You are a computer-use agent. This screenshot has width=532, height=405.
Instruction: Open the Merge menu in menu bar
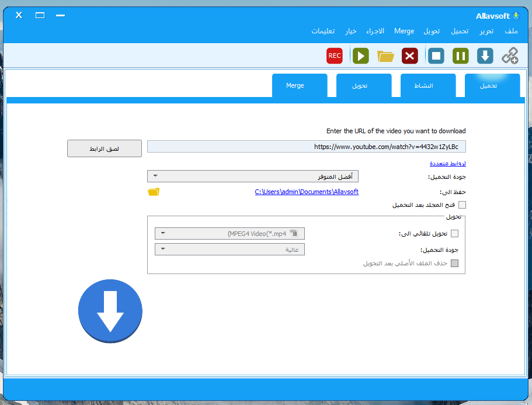(404, 31)
